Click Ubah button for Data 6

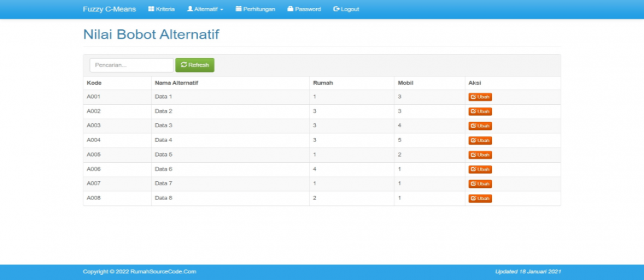(x=480, y=169)
